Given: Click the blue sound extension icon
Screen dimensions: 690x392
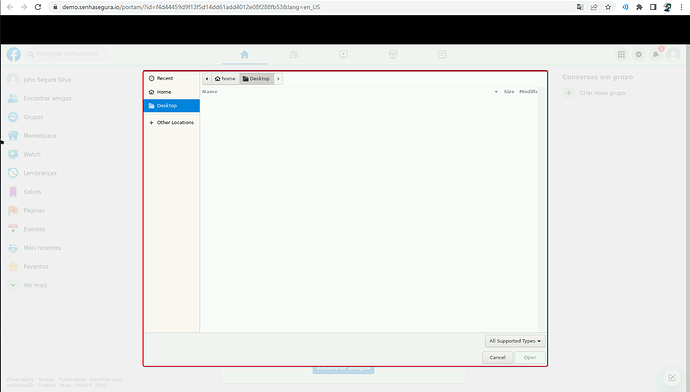Looking at the screenshot, I should [x=625, y=7].
